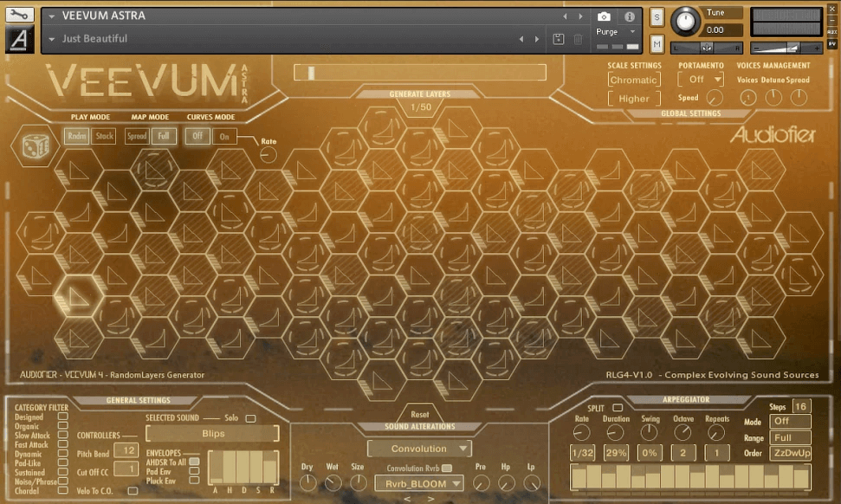Click the dice randomize icon
Screen dimensions: 841x504
click(35, 145)
